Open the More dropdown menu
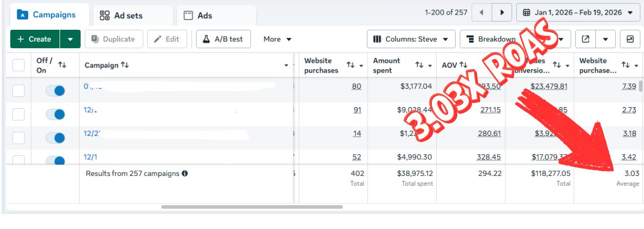 278,39
